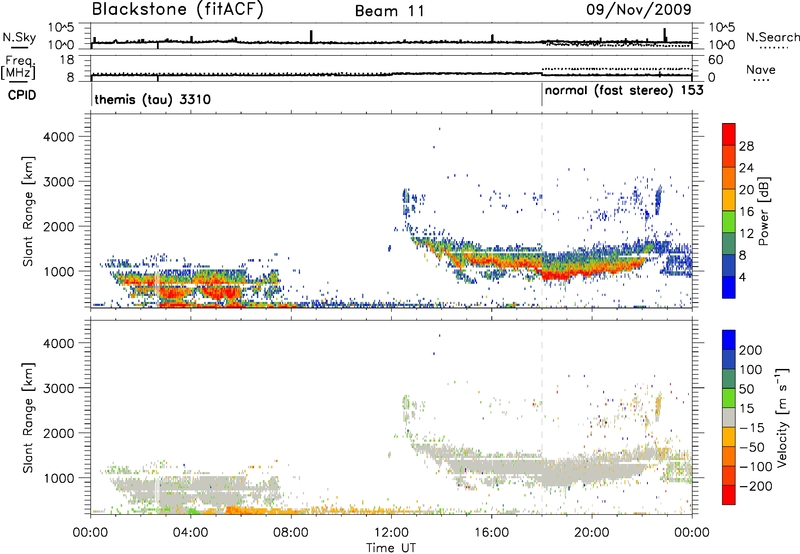Click the dashed 18:00 CPID change line
The height and width of the screenshot is (554, 800).
(542, 211)
